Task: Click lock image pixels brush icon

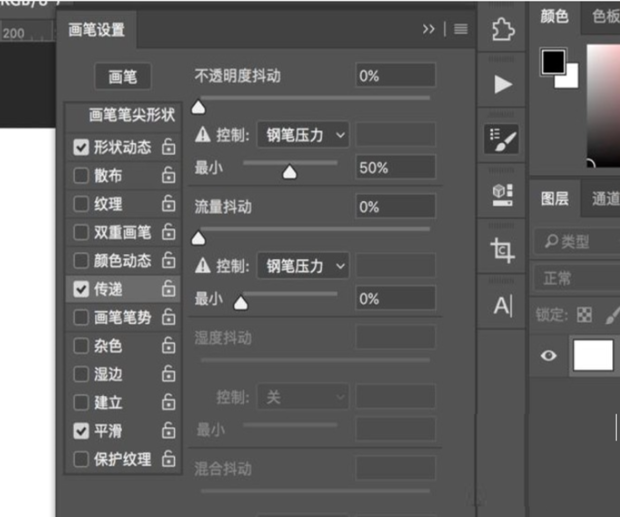Action: pyautogui.click(x=613, y=315)
